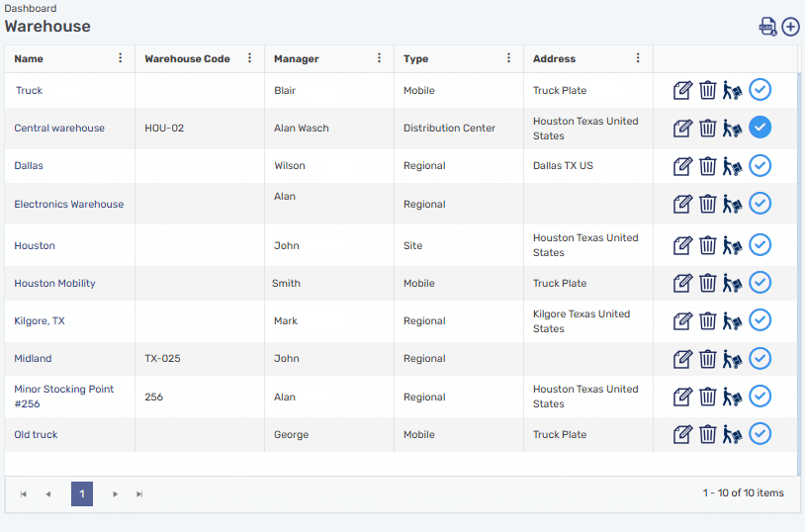Viewport: 805px width, 532px height.
Task: Edit the Kilgore, TX warehouse
Action: 682,321
